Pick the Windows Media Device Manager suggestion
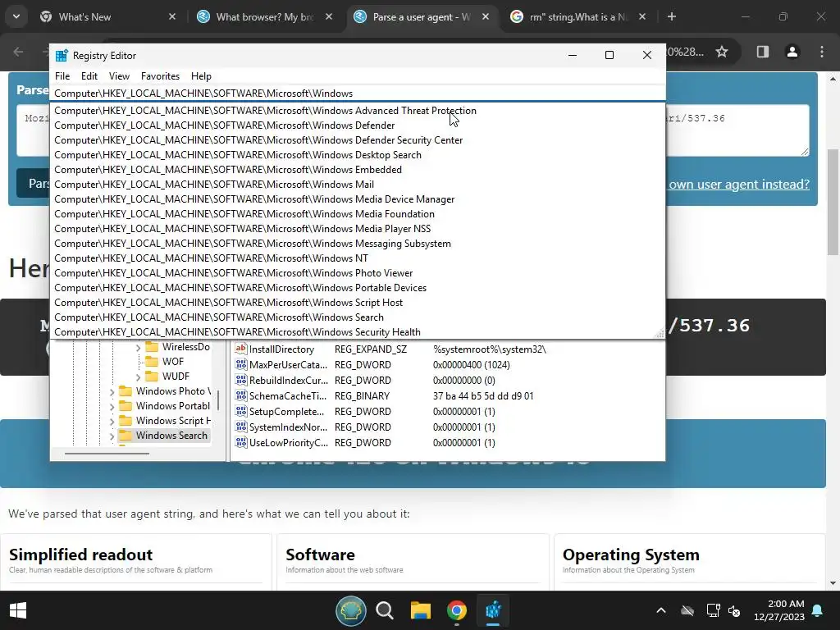The height and width of the screenshot is (630, 840). 358,199
